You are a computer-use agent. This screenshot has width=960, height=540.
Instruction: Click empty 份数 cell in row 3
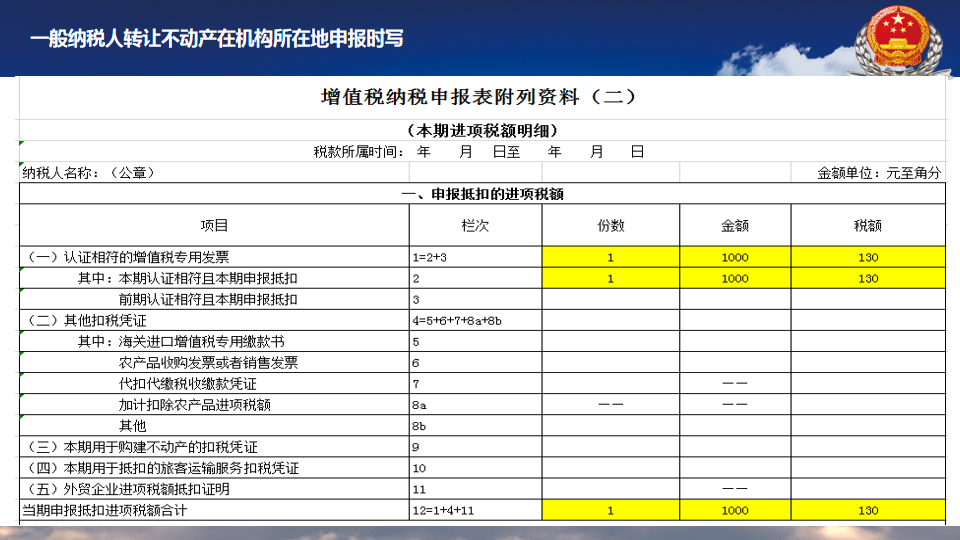[x=610, y=299]
